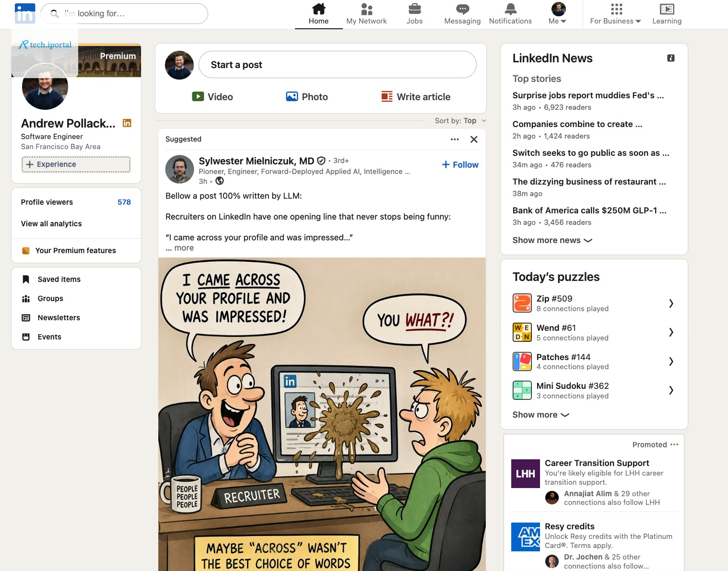Open Andrew Pollack profile name
The image size is (728, 571).
[68, 123]
